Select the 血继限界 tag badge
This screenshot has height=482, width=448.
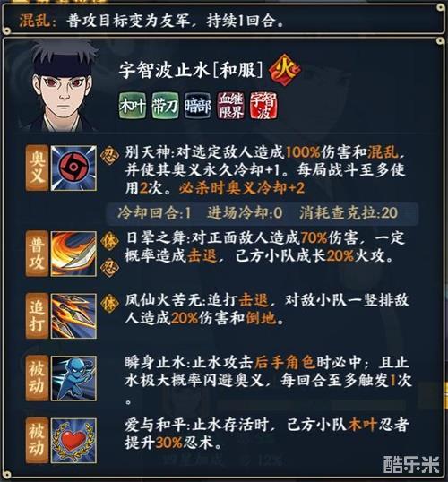pyautogui.click(x=230, y=106)
